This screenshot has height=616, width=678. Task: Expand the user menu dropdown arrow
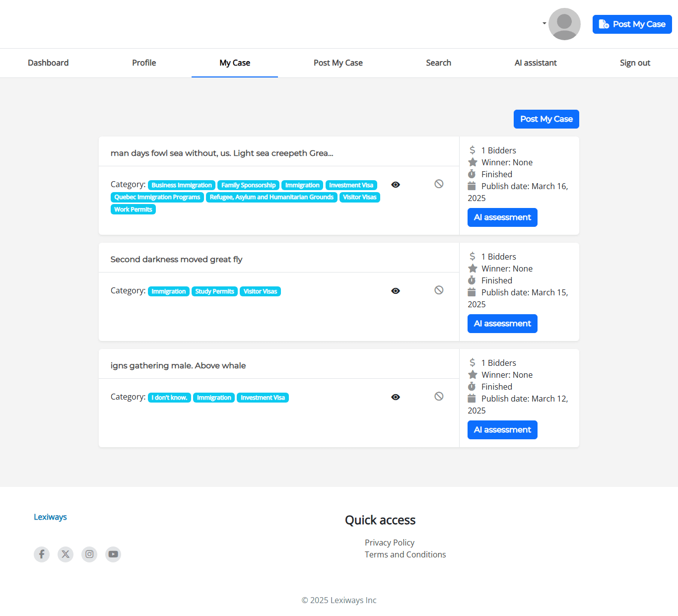pyautogui.click(x=544, y=23)
